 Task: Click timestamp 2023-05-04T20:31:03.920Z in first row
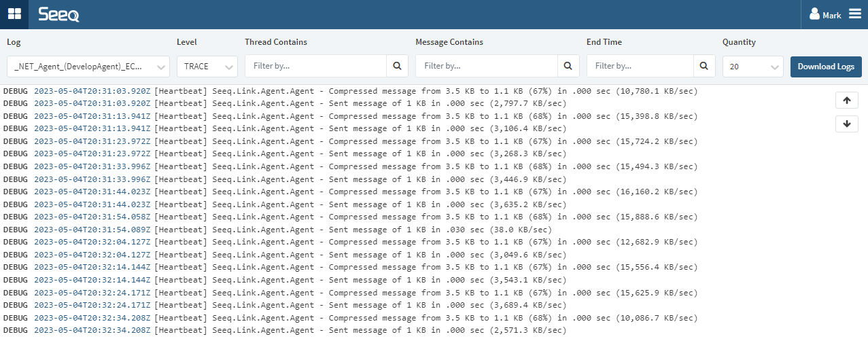click(92, 91)
